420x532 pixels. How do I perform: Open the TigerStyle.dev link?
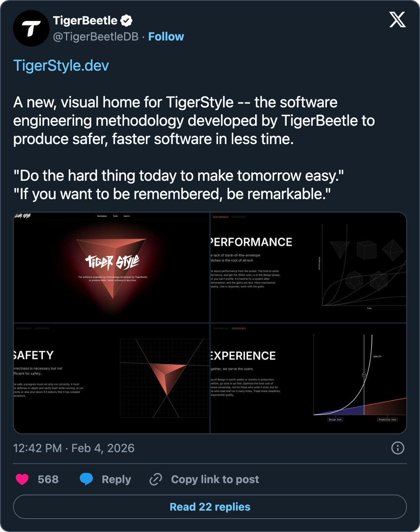tap(61, 66)
